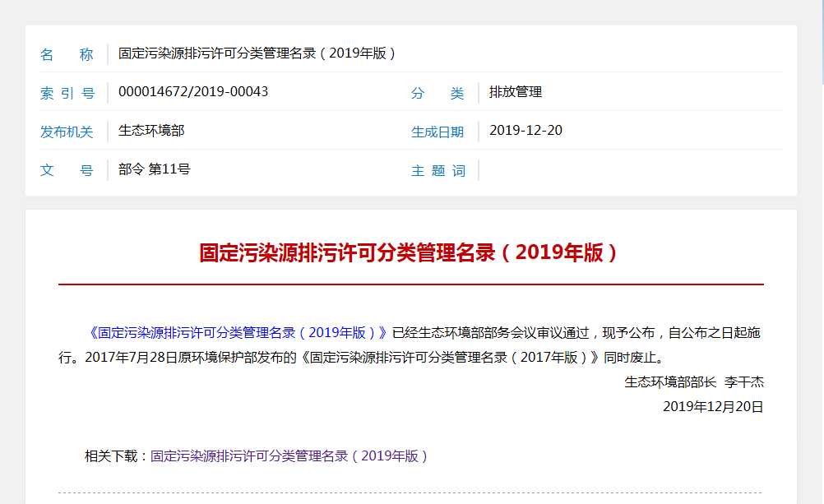Open the blue 2019年版 名录 link in paragraph
The height and width of the screenshot is (504, 824).
(237, 333)
